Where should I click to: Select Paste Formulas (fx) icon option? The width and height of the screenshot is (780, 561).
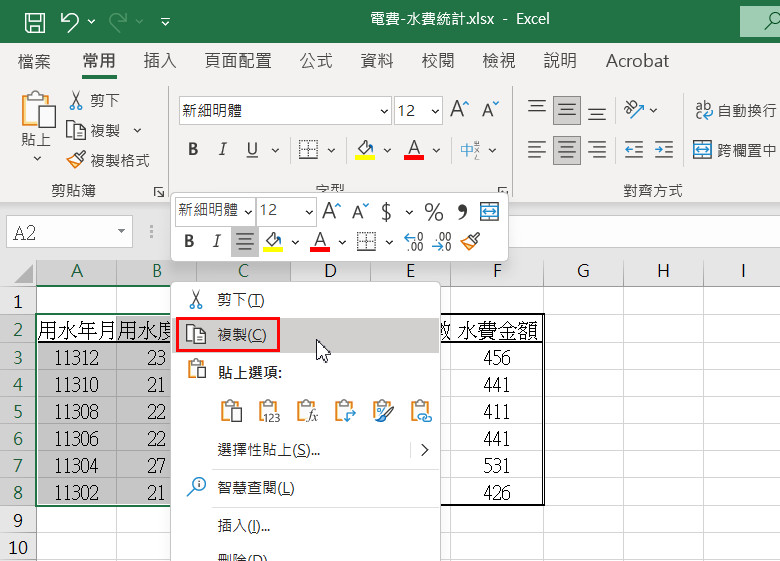click(x=308, y=411)
